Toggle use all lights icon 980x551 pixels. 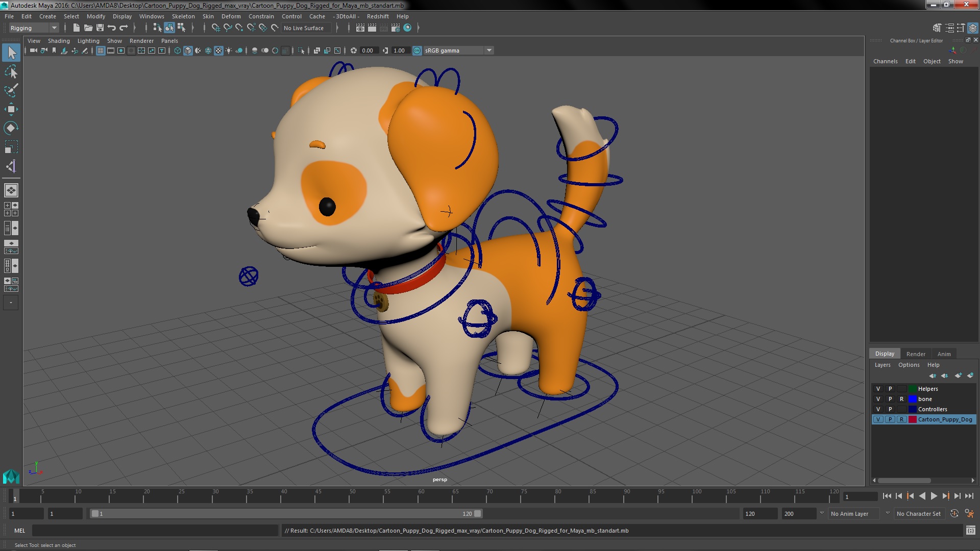click(229, 51)
